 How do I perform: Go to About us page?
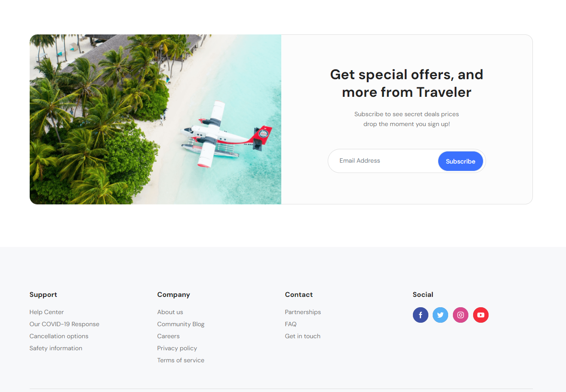(170, 312)
